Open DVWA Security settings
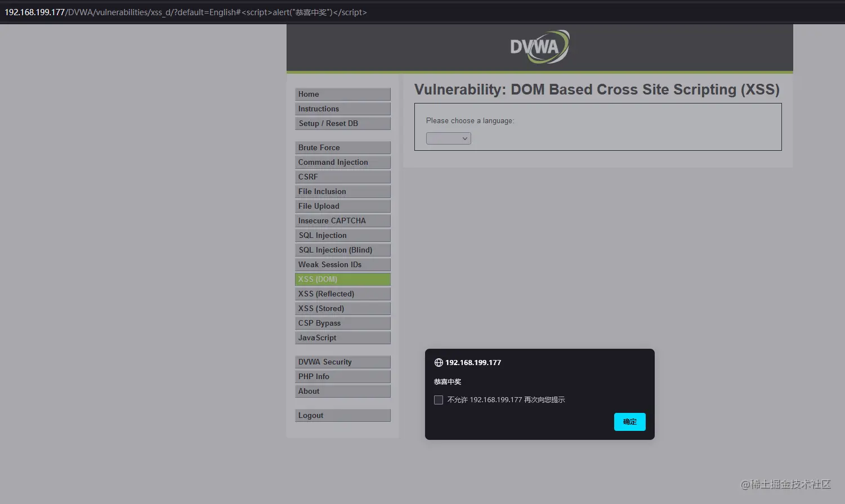 pyautogui.click(x=343, y=362)
